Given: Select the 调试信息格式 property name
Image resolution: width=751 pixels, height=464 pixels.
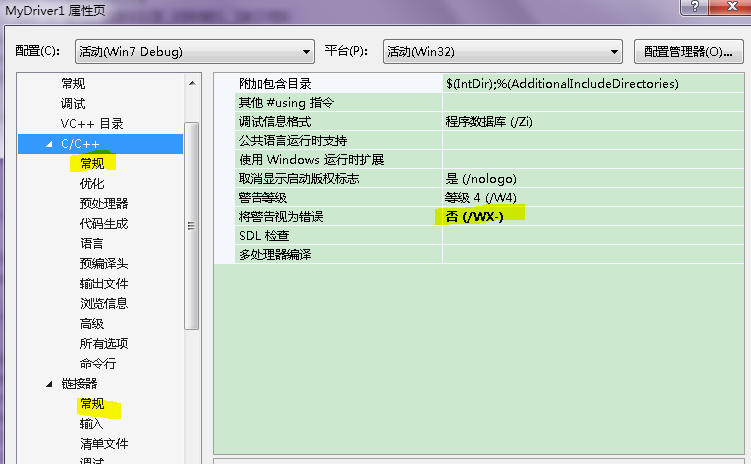Looking at the screenshot, I should click(x=275, y=122).
